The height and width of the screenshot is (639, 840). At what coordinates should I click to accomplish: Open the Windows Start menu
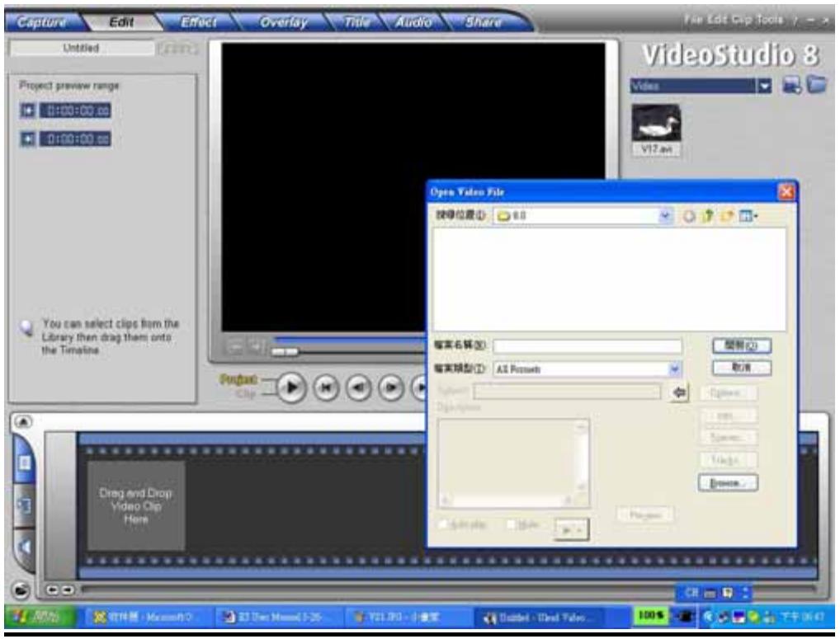[39, 617]
